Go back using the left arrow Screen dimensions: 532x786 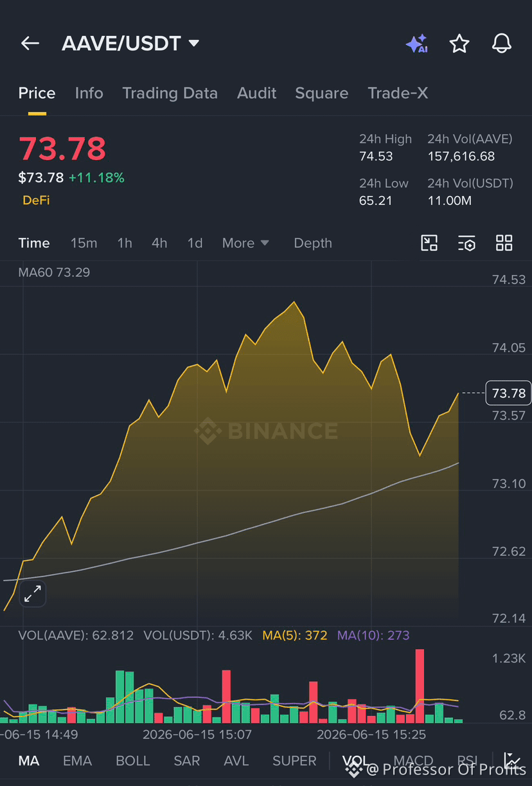point(30,43)
